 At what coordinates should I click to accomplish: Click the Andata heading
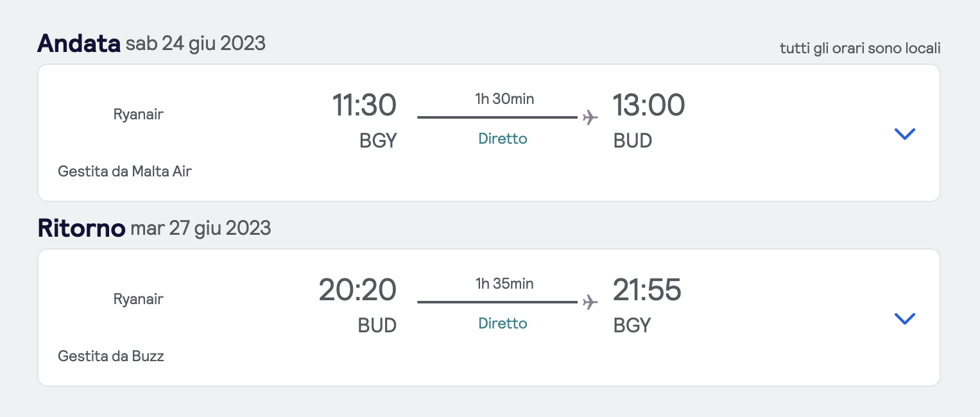point(79,44)
